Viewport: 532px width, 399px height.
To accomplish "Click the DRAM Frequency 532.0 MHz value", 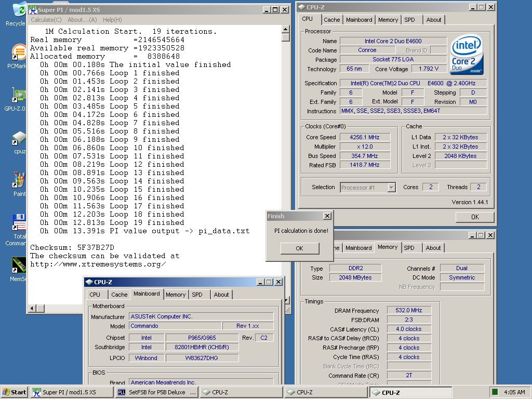I will tap(409, 310).
